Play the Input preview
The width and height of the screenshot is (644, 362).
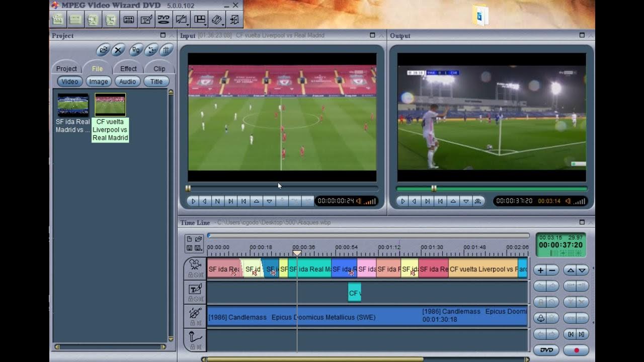tap(193, 201)
